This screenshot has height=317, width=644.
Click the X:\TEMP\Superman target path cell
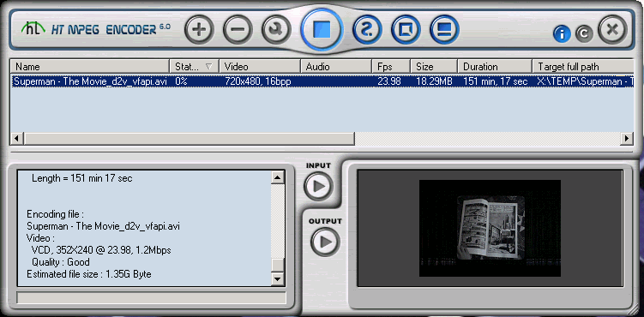point(585,81)
